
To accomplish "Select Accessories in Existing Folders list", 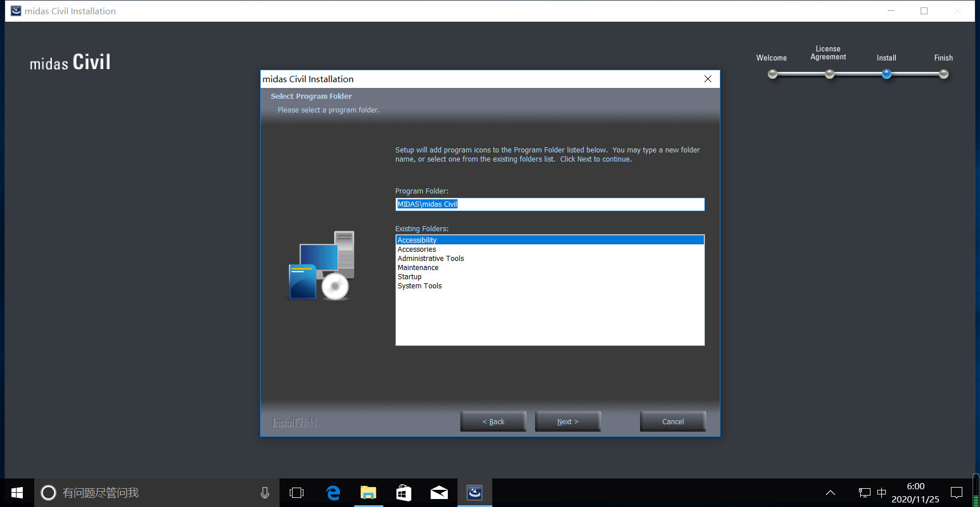I will point(550,250).
